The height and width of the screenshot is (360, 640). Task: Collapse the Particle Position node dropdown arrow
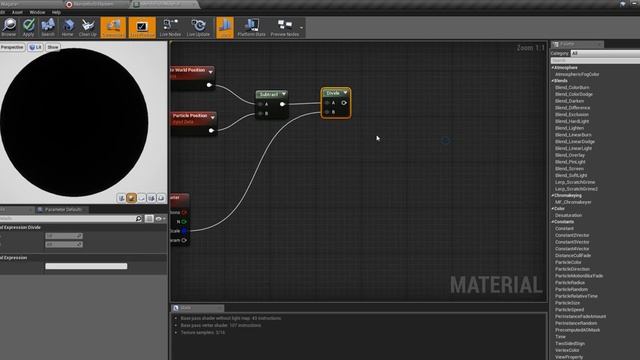pyautogui.click(x=213, y=117)
